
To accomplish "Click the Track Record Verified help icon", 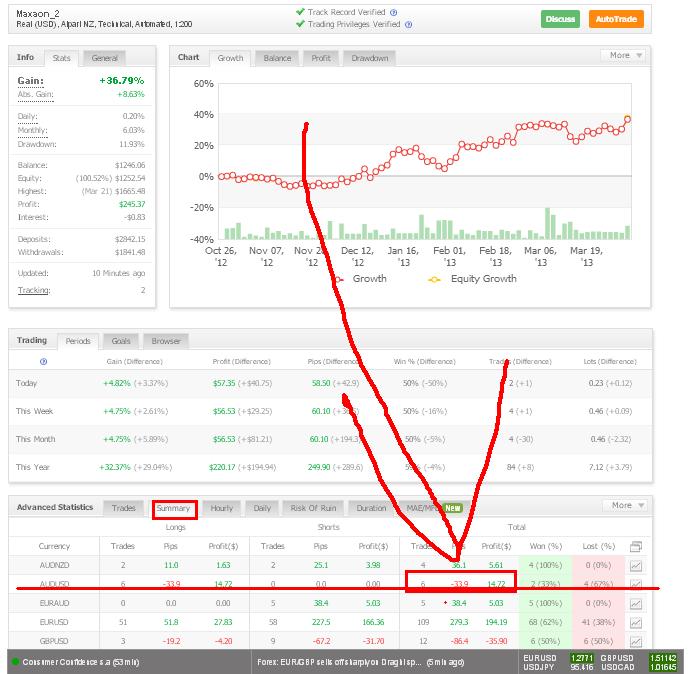I will (x=394, y=12).
